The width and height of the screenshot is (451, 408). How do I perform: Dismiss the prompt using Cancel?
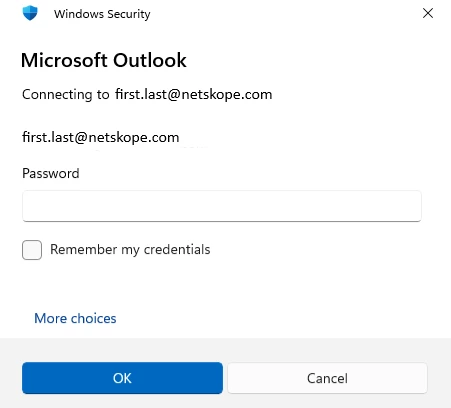pos(327,378)
